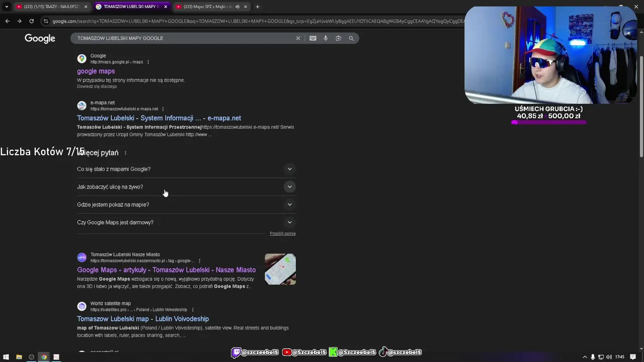
Task: Expand 'Jak zobaczyć ulicę na żywo?'
Action: [186, 187]
